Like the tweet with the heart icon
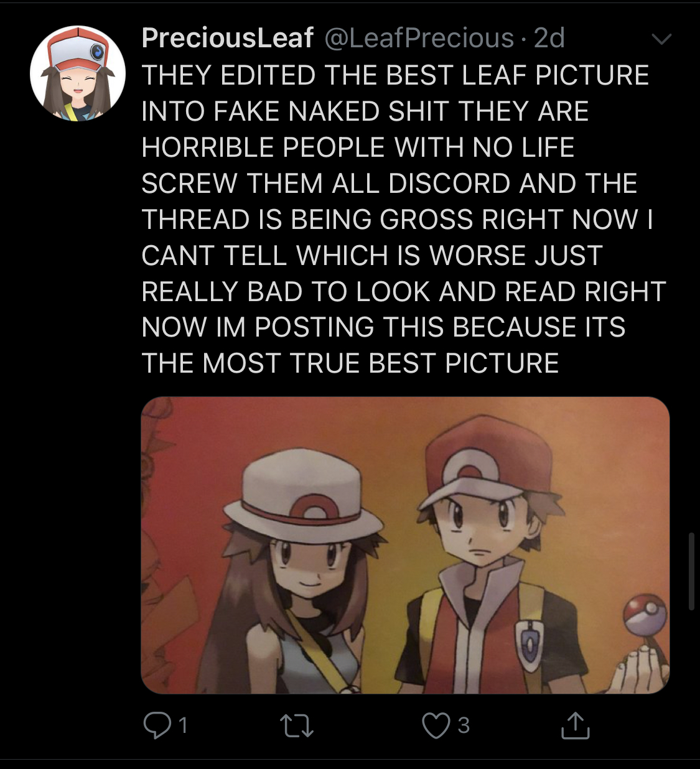Image resolution: width=700 pixels, height=769 pixels. click(x=436, y=726)
